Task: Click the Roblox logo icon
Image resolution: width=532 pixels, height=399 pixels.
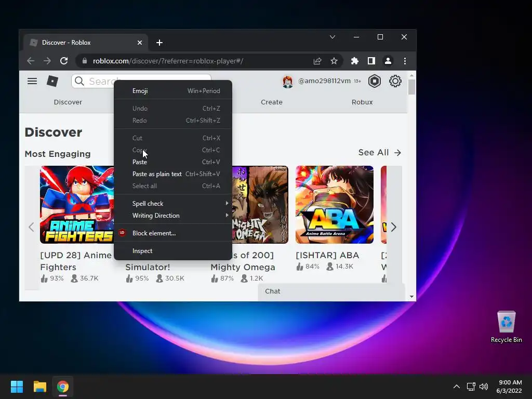Action: pyautogui.click(x=52, y=81)
